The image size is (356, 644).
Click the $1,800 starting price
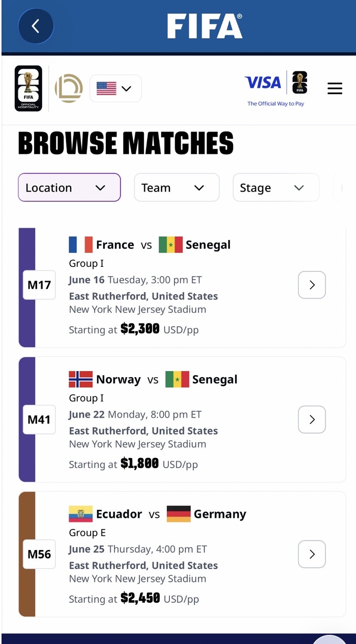click(139, 464)
